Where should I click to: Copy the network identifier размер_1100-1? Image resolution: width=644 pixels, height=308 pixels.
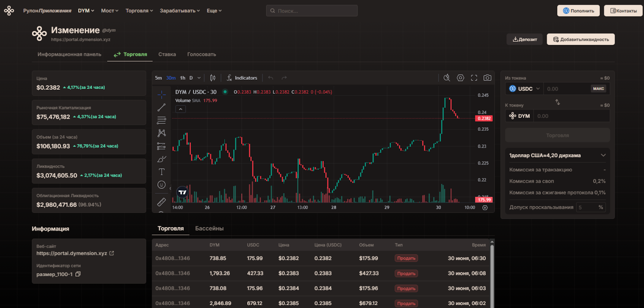78,274
